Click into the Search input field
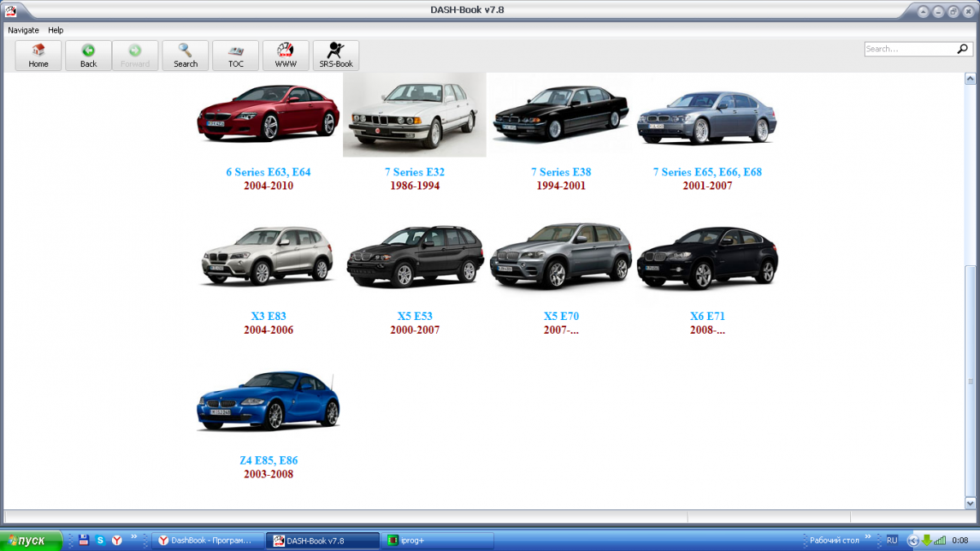The width and height of the screenshot is (980, 551). 910,49
